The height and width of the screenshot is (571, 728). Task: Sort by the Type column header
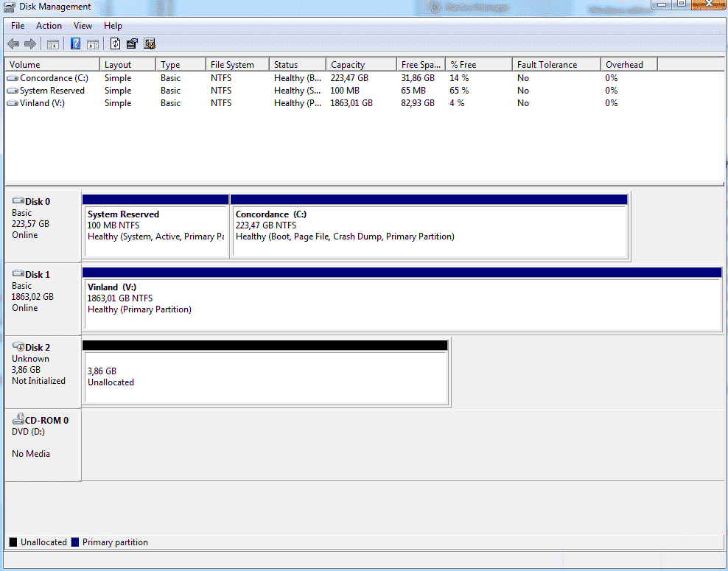181,65
